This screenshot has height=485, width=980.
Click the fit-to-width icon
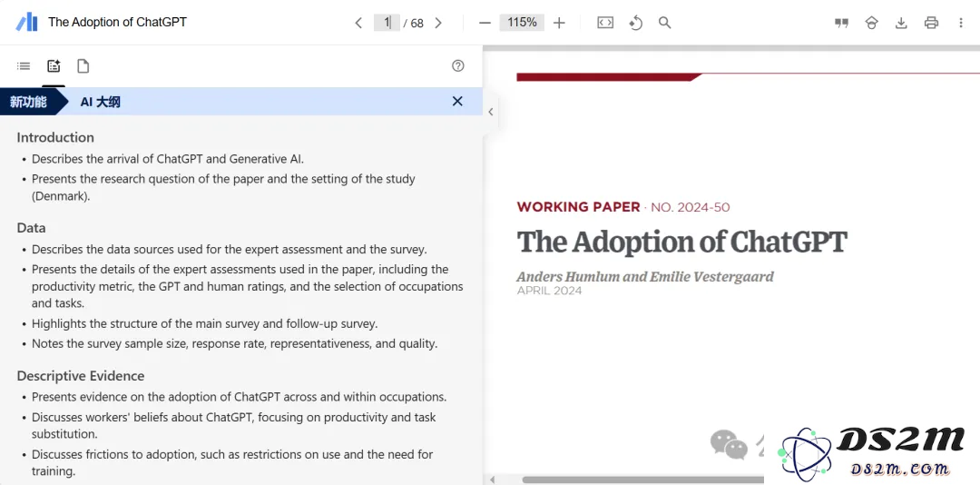pos(605,23)
